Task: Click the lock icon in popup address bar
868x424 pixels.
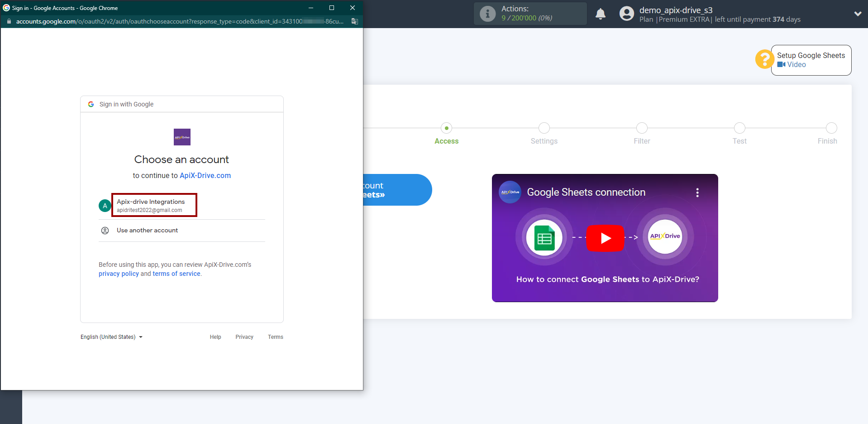Action: 9,21
